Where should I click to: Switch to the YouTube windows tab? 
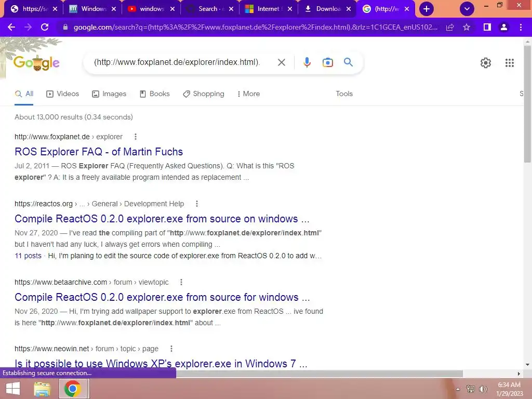click(x=147, y=9)
